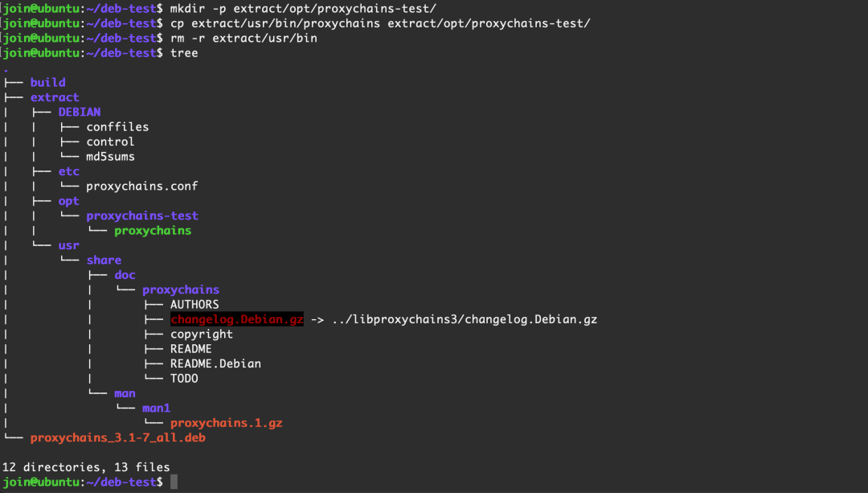Select the 'proxychains.1.gz' archive entry
The height and width of the screenshot is (493, 868).
[x=226, y=423]
